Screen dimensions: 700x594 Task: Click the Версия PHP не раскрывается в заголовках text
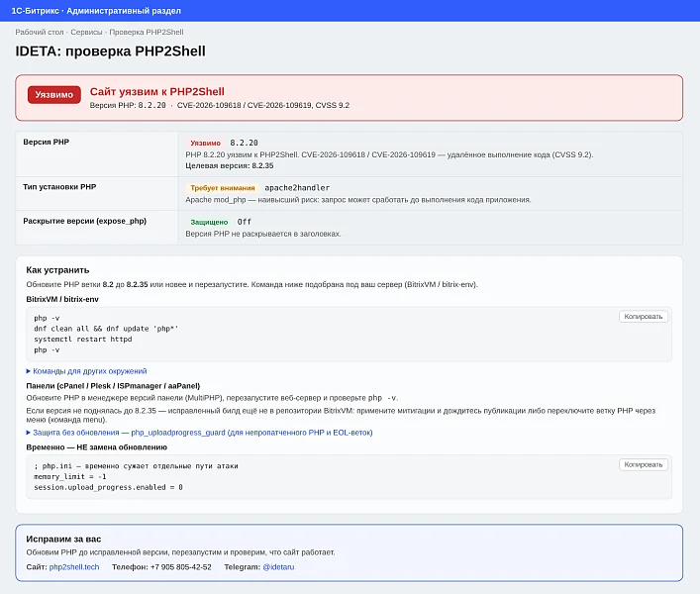pos(263,234)
